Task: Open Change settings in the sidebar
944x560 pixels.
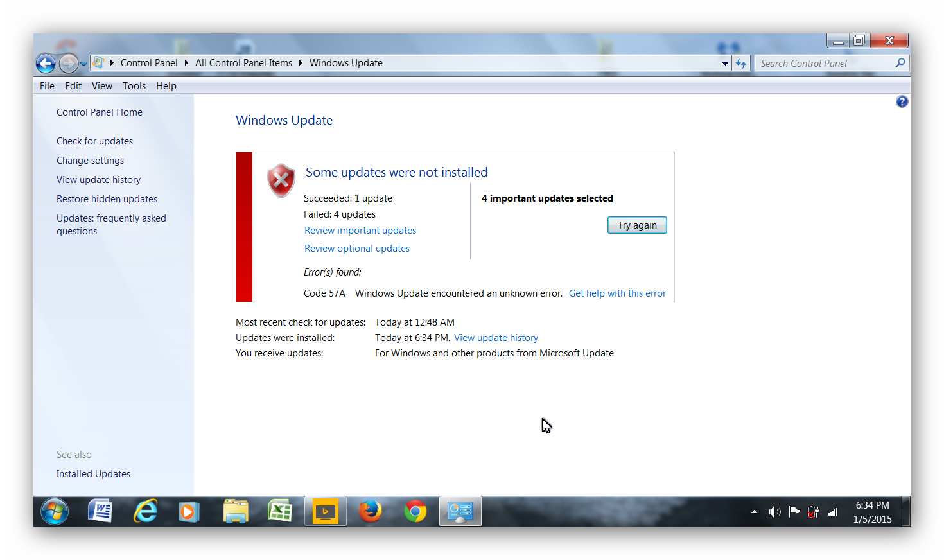Action: [91, 161]
